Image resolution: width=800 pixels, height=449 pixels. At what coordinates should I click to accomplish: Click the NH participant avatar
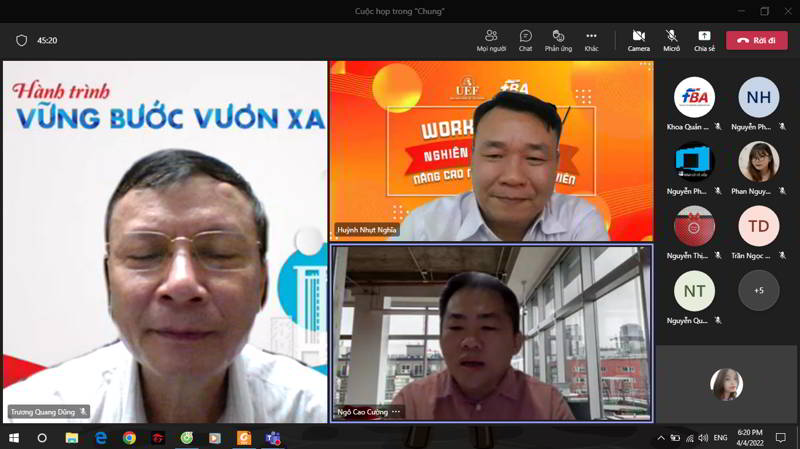[x=759, y=97]
